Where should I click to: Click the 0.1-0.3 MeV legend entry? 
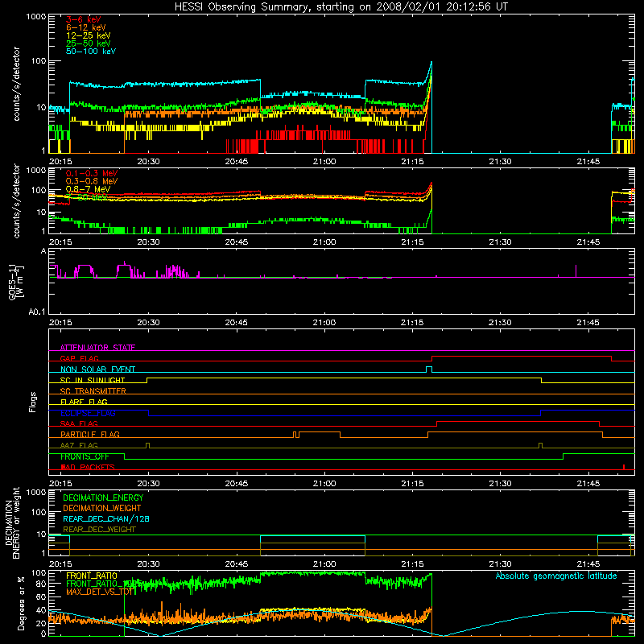(92, 173)
